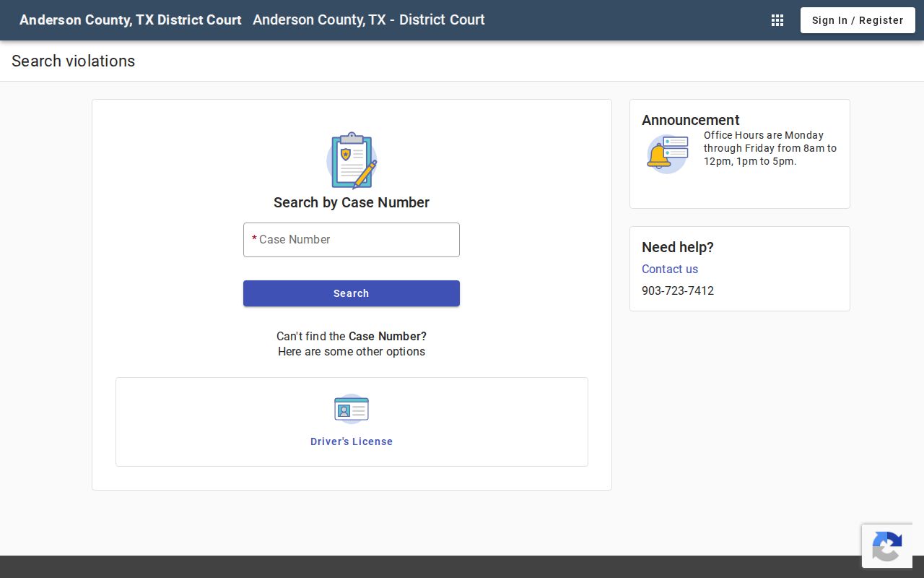Focus the Case Number input field
The height and width of the screenshot is (578, 924).
pyautogui.click(x=352, y=240)
